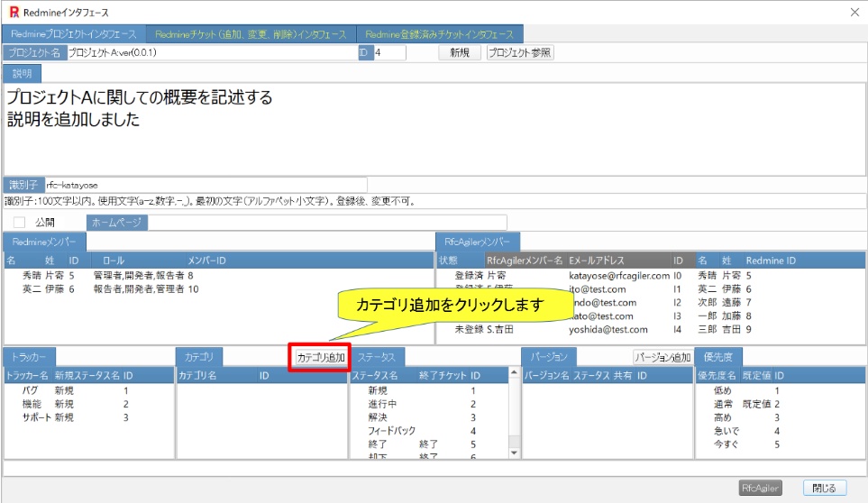Open Redmineチケット(追加、変更、削除)インタフェース tab
Viewport: 868px width, 503px height.
pyautogui.click(x=251, y=34)
